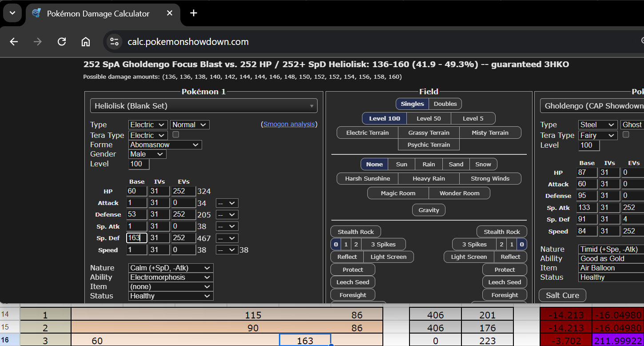This screenshot has height=346, width=644.
Task: Click the address bar URL
Action: click(188, 42)
